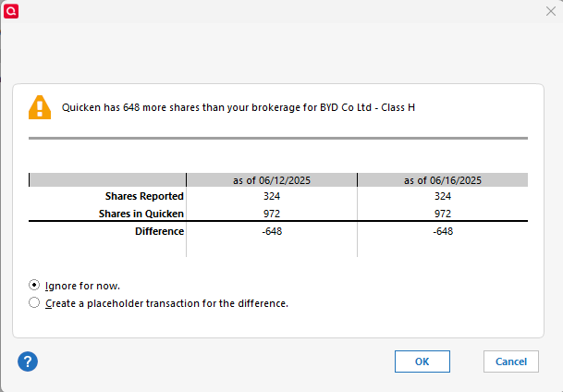The width and height of the screenshot is (563, 392).
Task: Click the 972 value under 06/16/2025
Action: point(443,214)
